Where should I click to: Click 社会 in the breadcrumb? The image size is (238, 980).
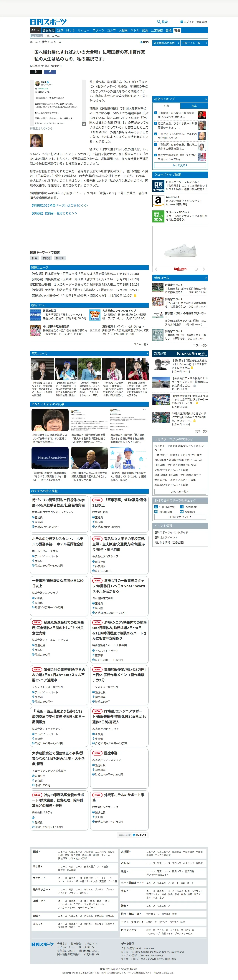(x=44, y=42)
